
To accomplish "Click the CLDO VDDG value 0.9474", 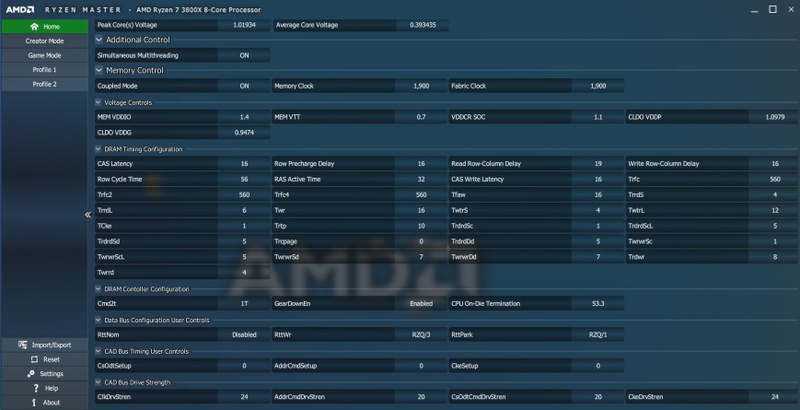I will [244, 132].
